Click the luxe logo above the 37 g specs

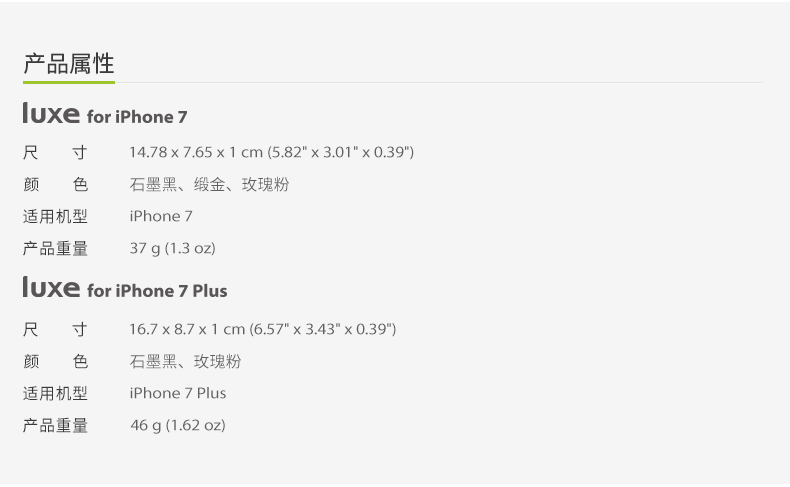pyautogui.click(x=51, y=113)
